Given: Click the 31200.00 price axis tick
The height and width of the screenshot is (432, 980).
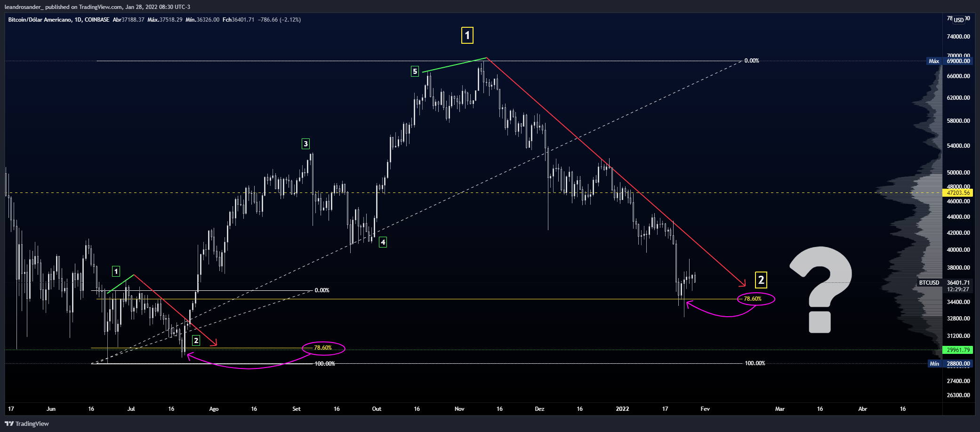Looking at the screenshot, I should coord(958,336).
